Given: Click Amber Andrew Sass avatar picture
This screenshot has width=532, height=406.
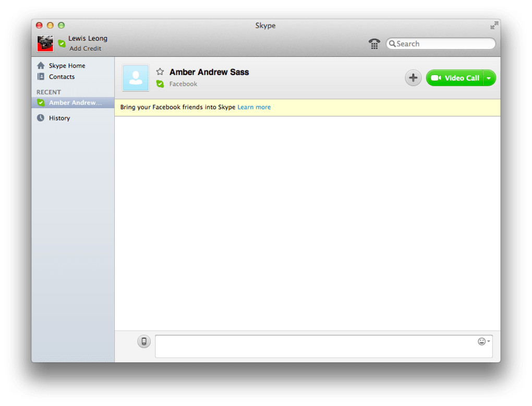Looking at the screenshot, I should (136, 78).
